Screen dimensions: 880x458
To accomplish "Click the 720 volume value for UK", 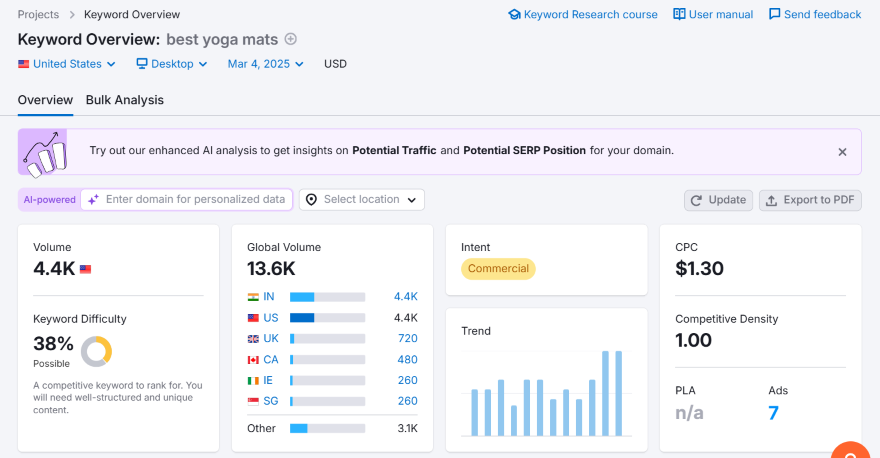I will point(407,338).
